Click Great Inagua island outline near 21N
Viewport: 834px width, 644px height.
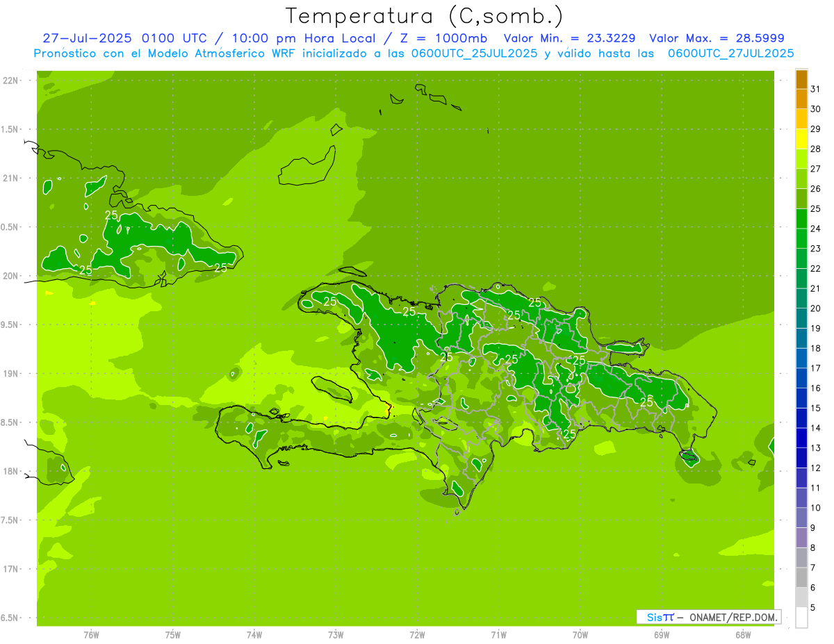pyautogui.click(x=309, y=167)
